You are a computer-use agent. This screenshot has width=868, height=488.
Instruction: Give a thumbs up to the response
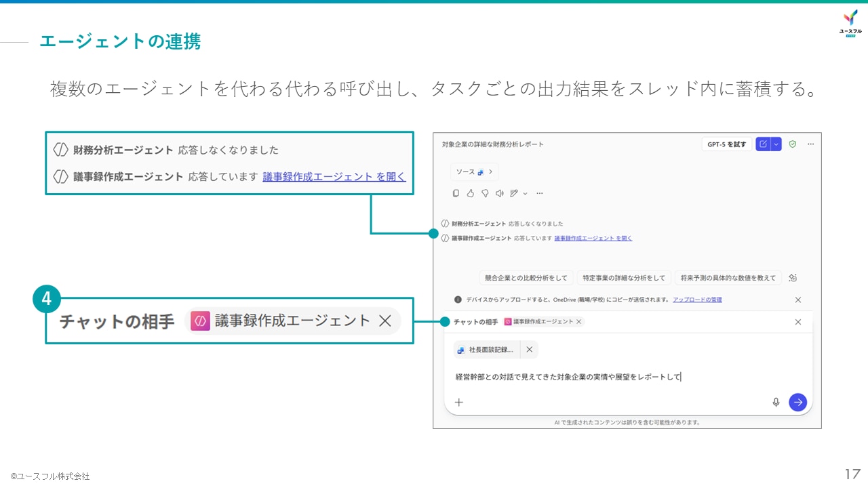click(x=470, y=193)
